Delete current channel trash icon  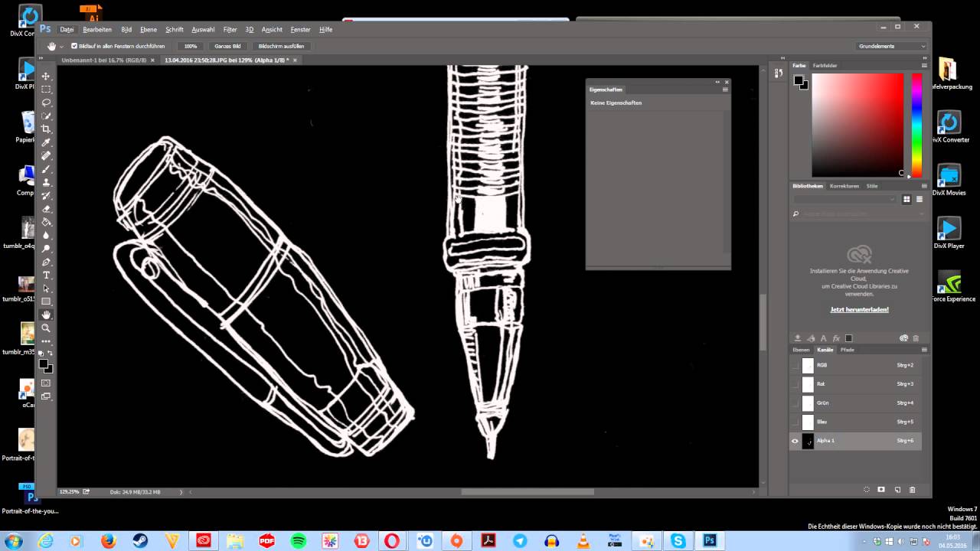(912, 490)
